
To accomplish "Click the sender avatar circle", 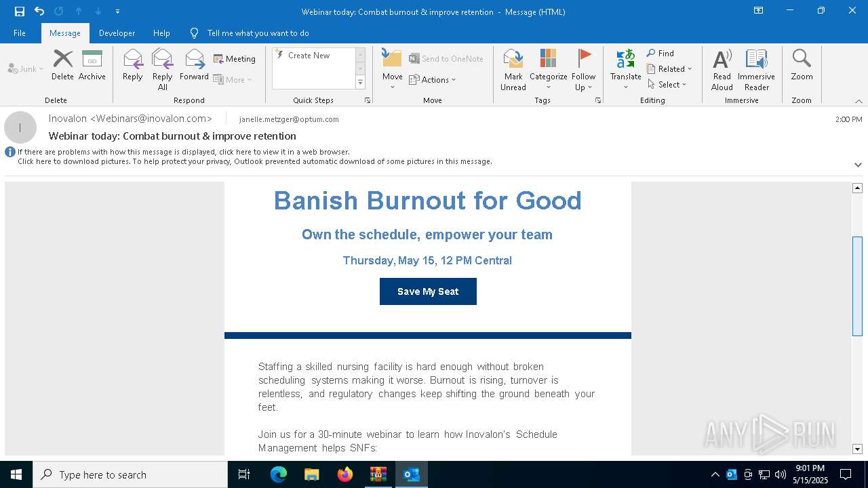I will [x=20, y=127].
